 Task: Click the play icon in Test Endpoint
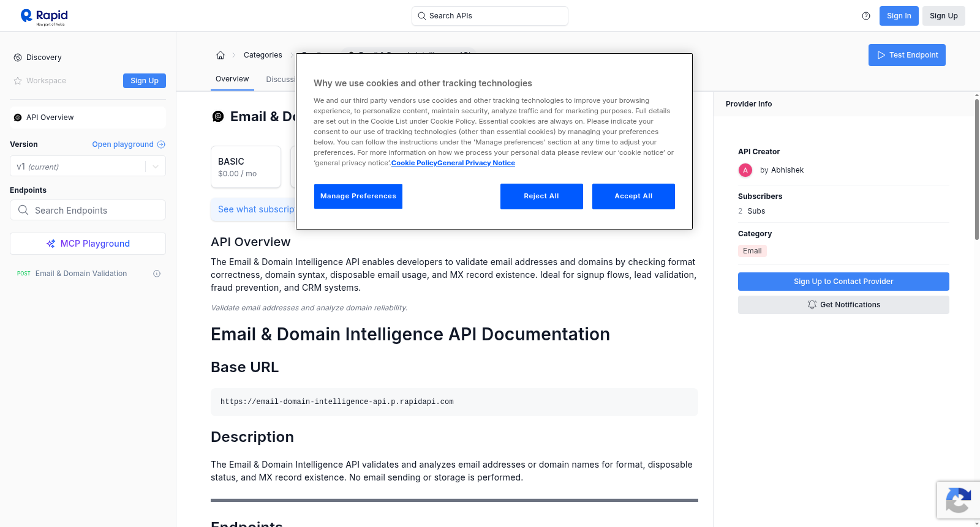881,55
